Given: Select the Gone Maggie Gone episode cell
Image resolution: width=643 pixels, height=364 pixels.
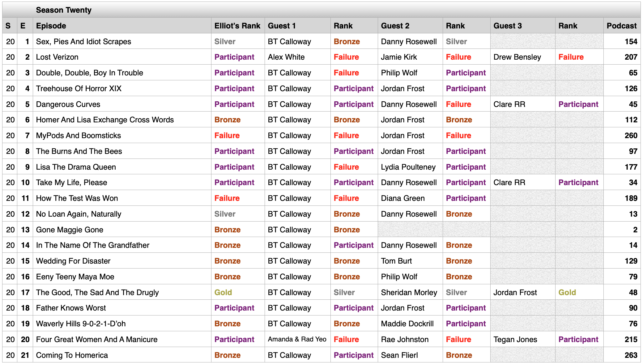Looking at the screenshot, I should coord(70,230).
